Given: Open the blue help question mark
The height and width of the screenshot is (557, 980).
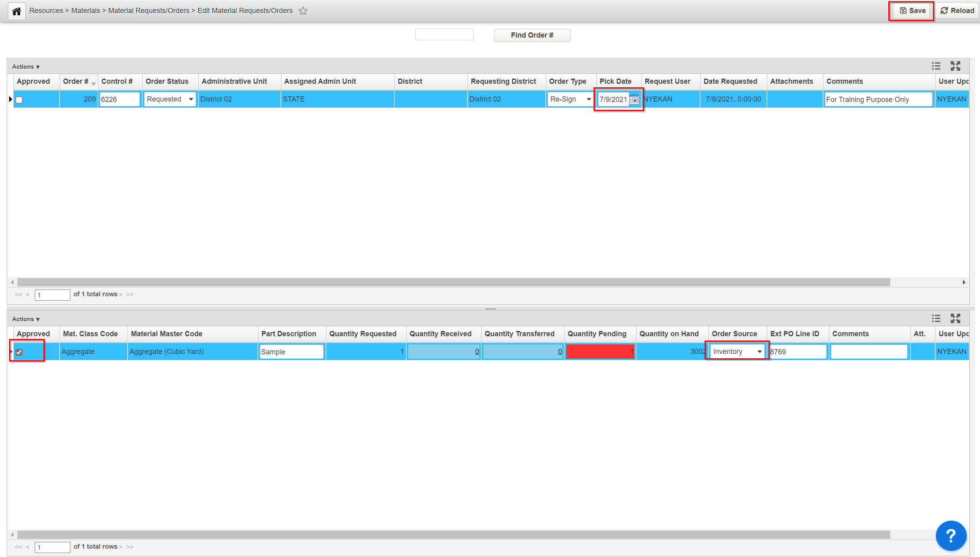Looking at the screenshot, I should [951, 536].
